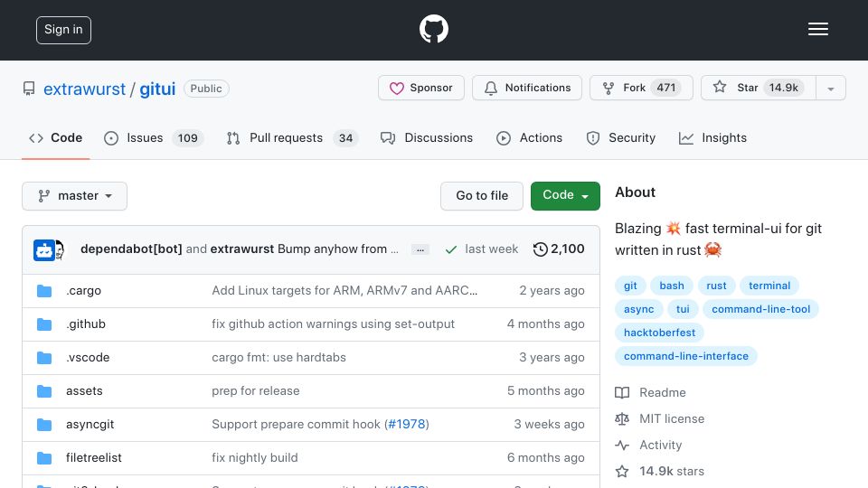Click the Sponsor button

click(x=421, y=88)
